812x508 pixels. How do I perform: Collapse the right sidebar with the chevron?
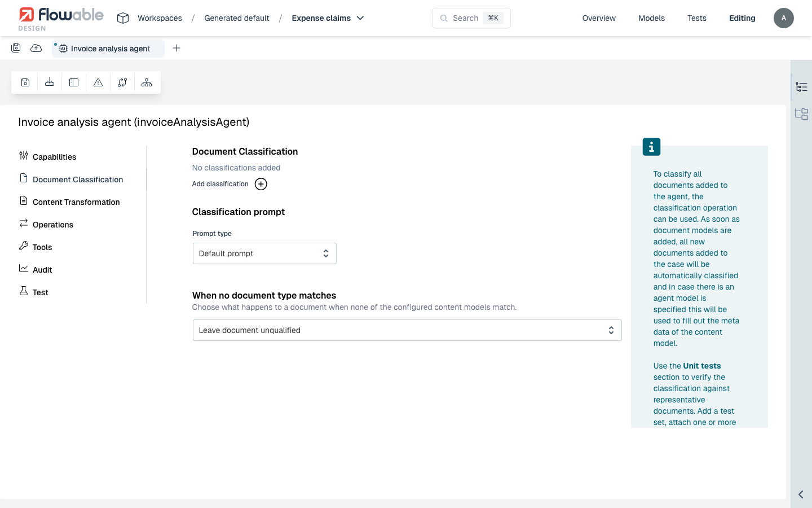tap(801, 494)
